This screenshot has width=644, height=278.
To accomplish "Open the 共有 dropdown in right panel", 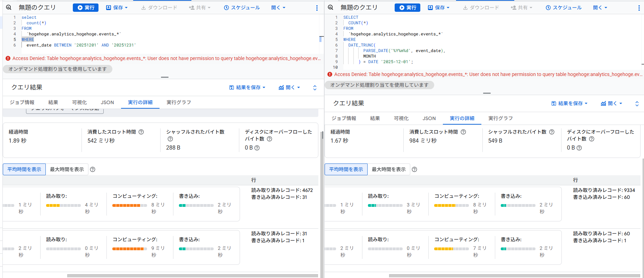I will coord(522,8).
